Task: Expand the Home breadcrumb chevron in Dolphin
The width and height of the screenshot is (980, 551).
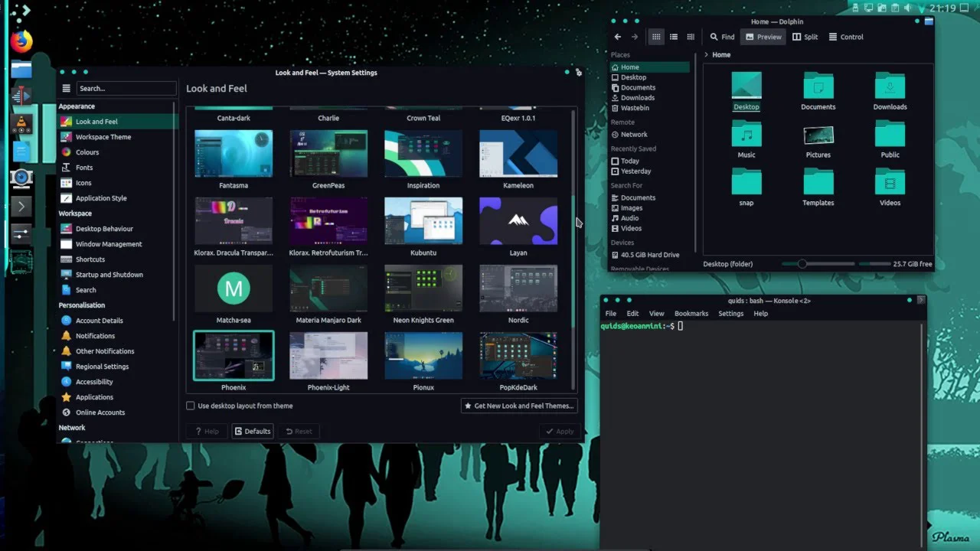Action: tap(706, 55)
